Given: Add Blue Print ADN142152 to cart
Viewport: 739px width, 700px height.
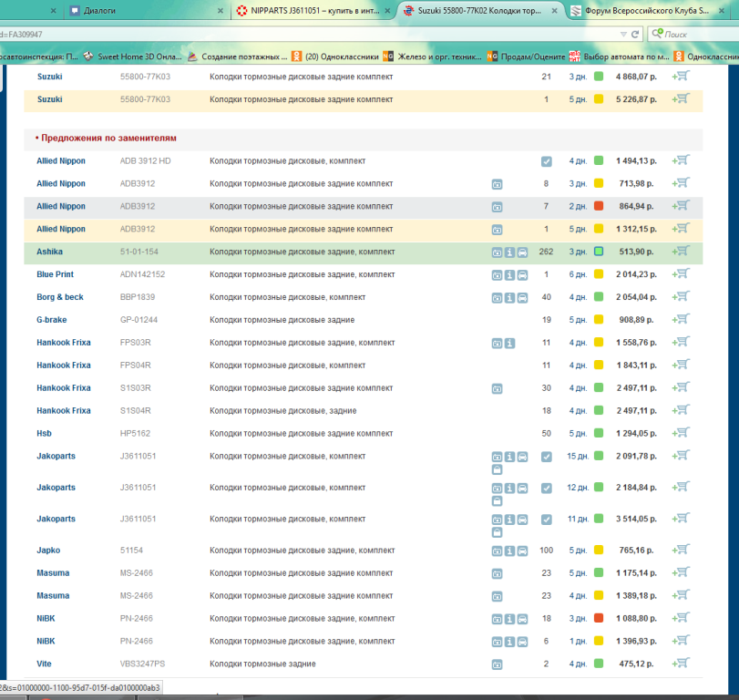Looking at the screenshot, I should [681, 273].
